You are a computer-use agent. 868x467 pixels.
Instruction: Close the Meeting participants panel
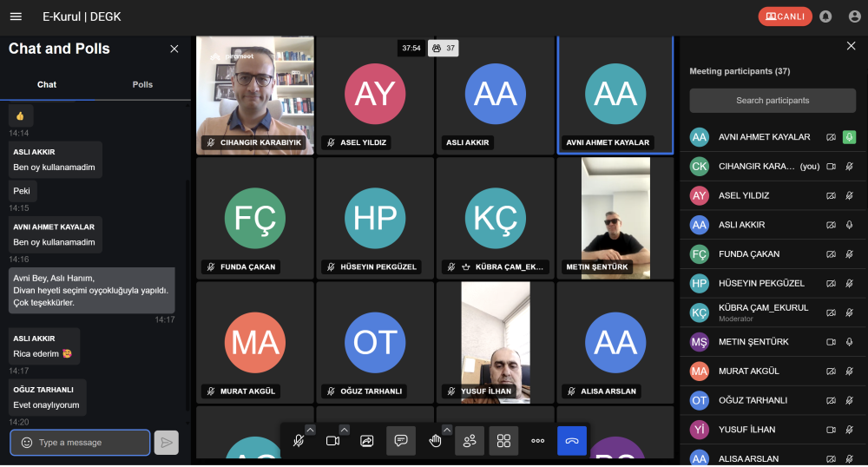(x=852, y=46)
